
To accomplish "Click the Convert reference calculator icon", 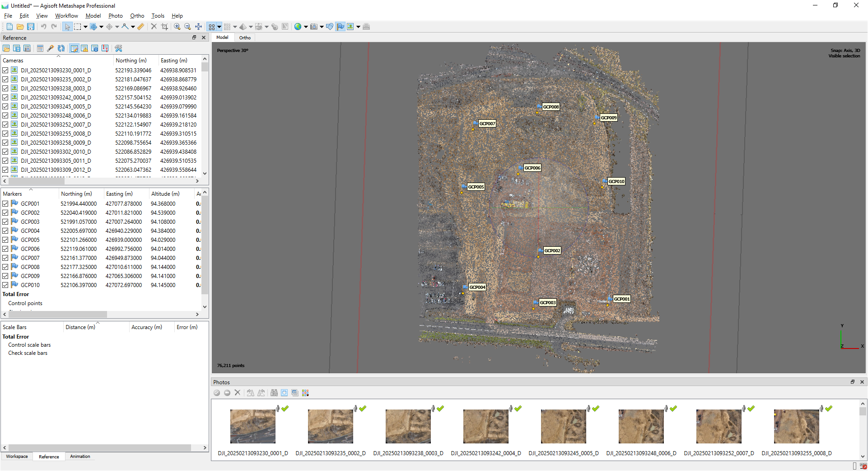I will tap(40, 48).
